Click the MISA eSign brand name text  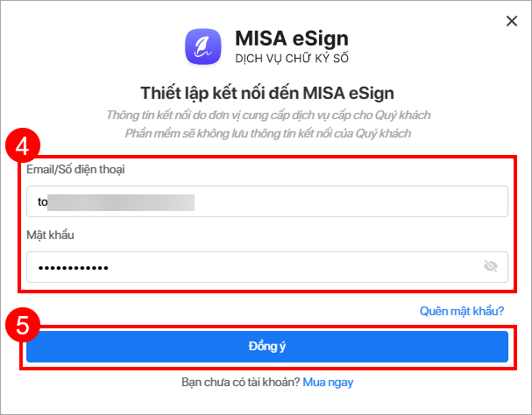[292, 39]
